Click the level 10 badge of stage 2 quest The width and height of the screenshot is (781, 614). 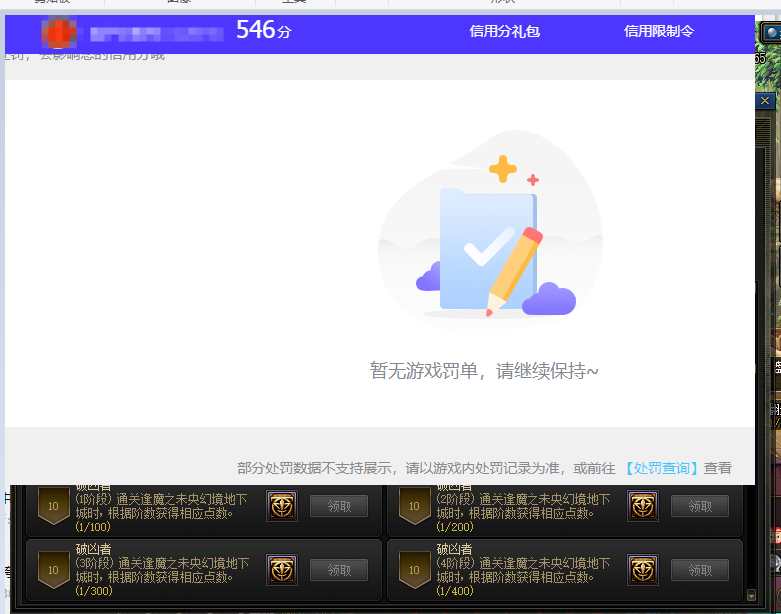pos(414,507)
